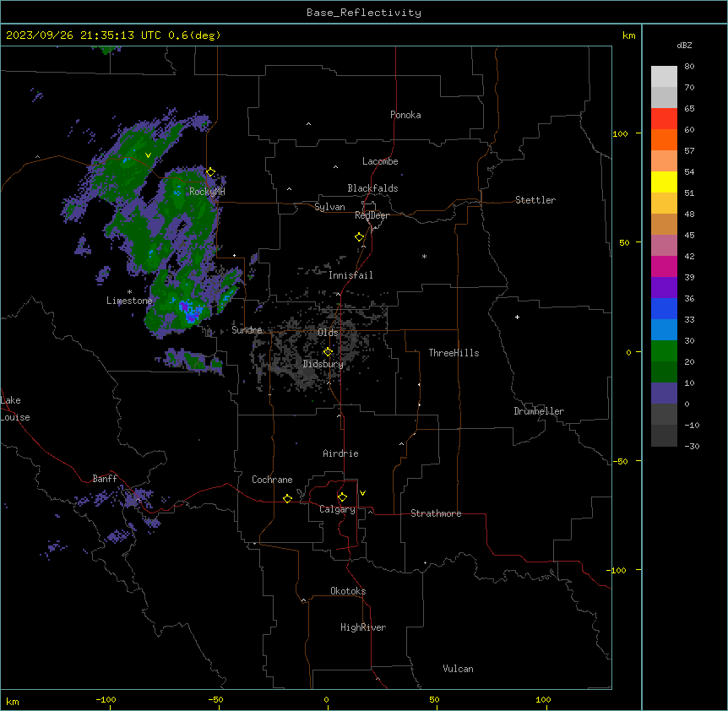Pick the red 60-65 dBZ legend swatch
728x711 pixels.
pyautogui.click(x=664, y=118)
